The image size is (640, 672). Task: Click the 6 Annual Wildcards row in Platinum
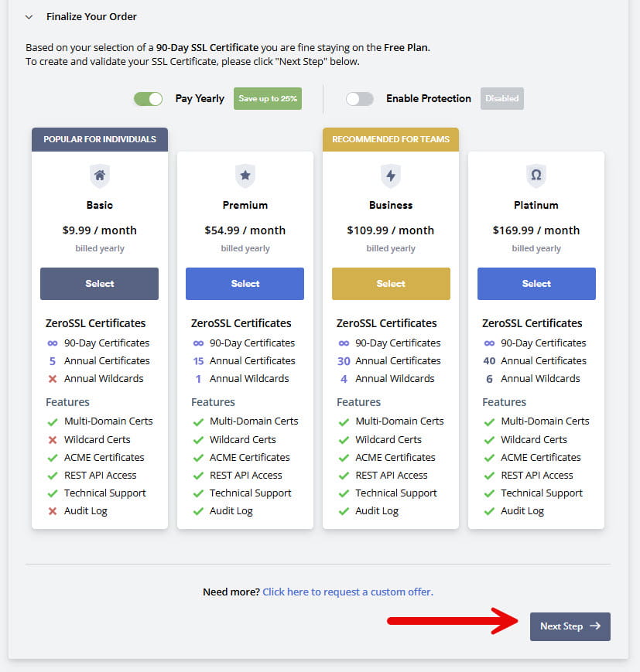(x=532, y=379)
